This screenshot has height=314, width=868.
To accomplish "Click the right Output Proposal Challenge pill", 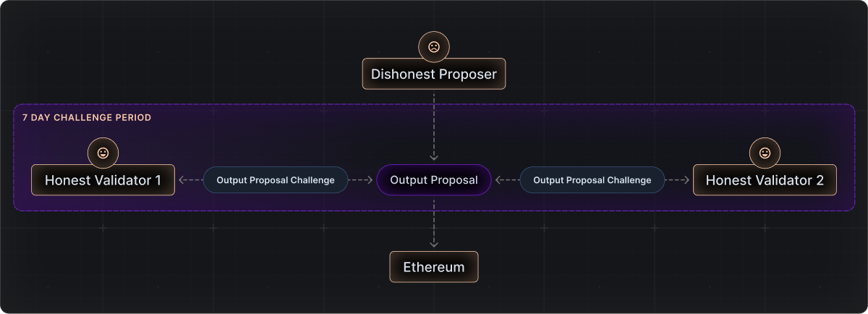I will (592, 180).
